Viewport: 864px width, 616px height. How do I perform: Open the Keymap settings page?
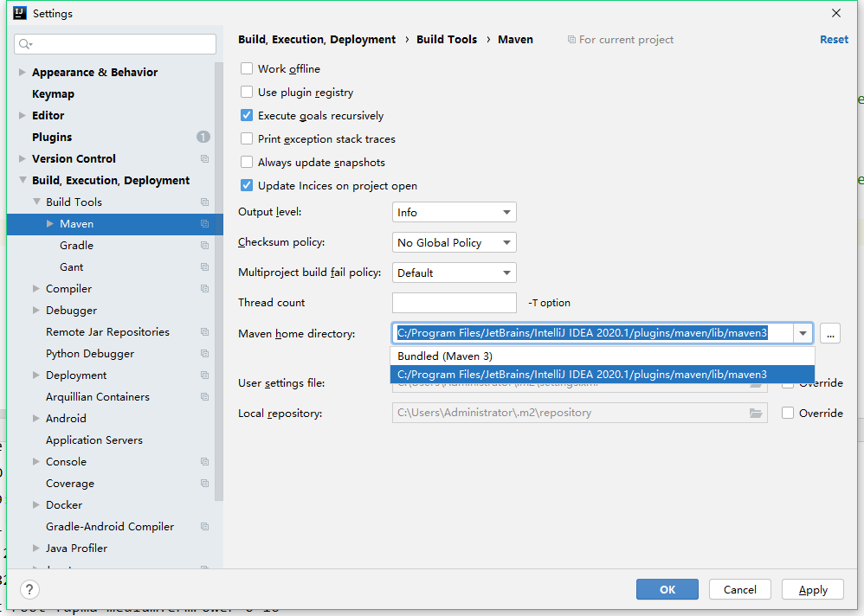coord(53,93)
